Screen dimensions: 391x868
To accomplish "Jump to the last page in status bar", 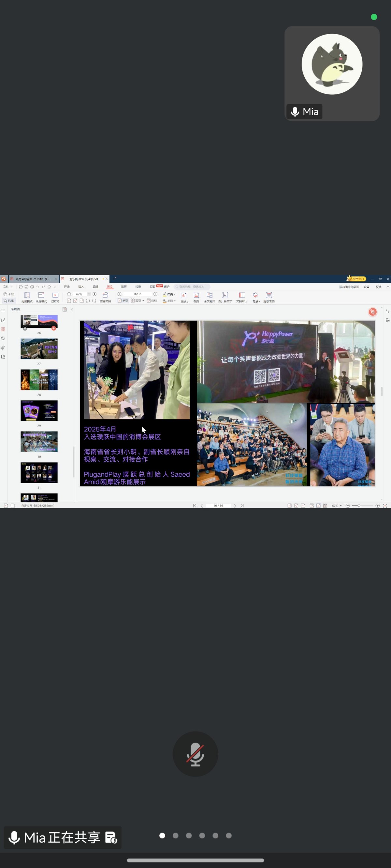I will pyautogui.click(x=242, y=505).
